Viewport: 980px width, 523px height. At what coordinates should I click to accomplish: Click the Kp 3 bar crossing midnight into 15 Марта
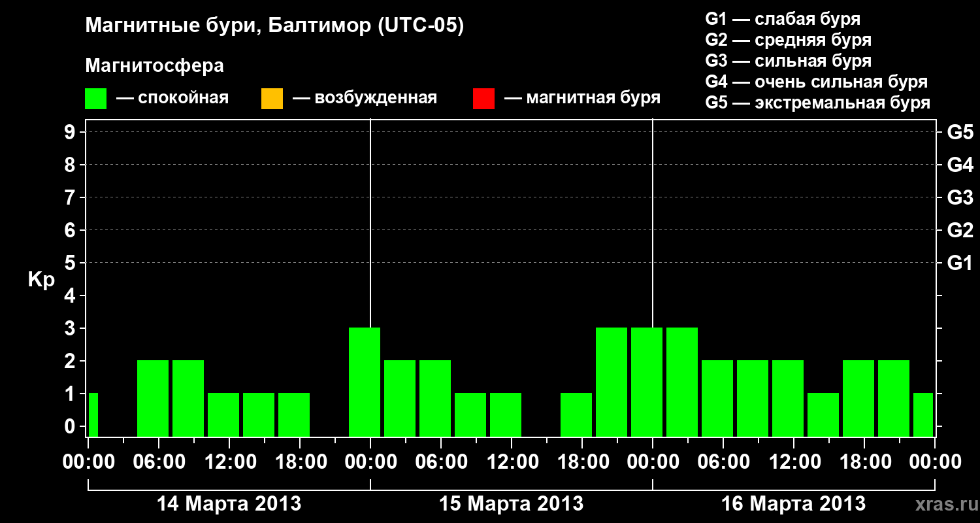click(x=365, y=382)
